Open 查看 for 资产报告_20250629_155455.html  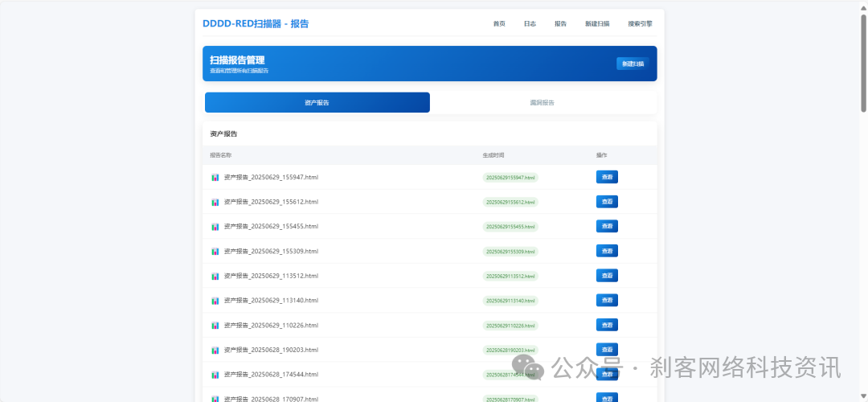[x=607, y=226]
